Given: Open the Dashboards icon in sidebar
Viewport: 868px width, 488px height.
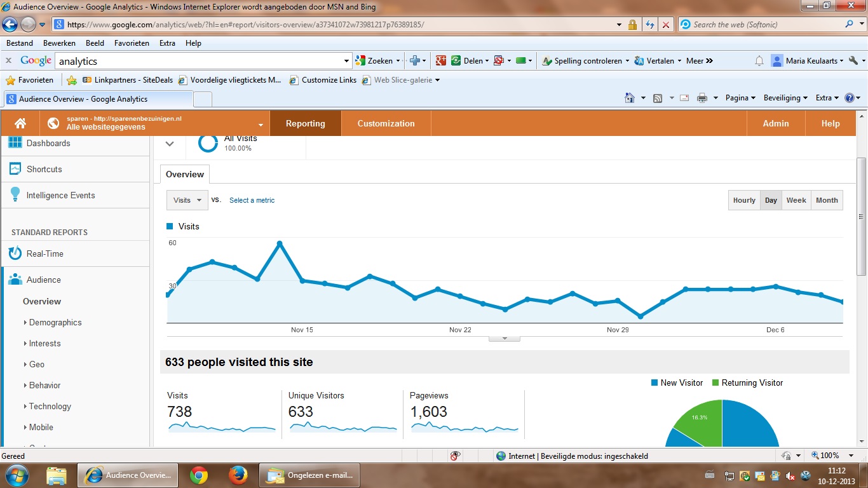Looking at the screenshot, I should (15, 143).
